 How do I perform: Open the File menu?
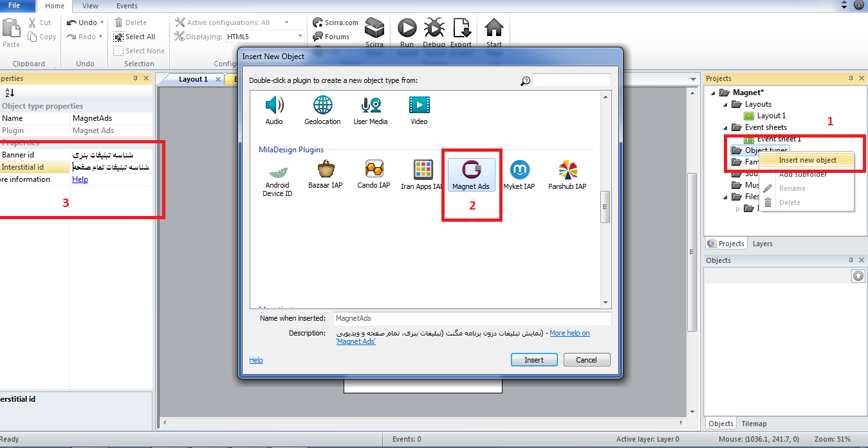(x=14, y=6)
